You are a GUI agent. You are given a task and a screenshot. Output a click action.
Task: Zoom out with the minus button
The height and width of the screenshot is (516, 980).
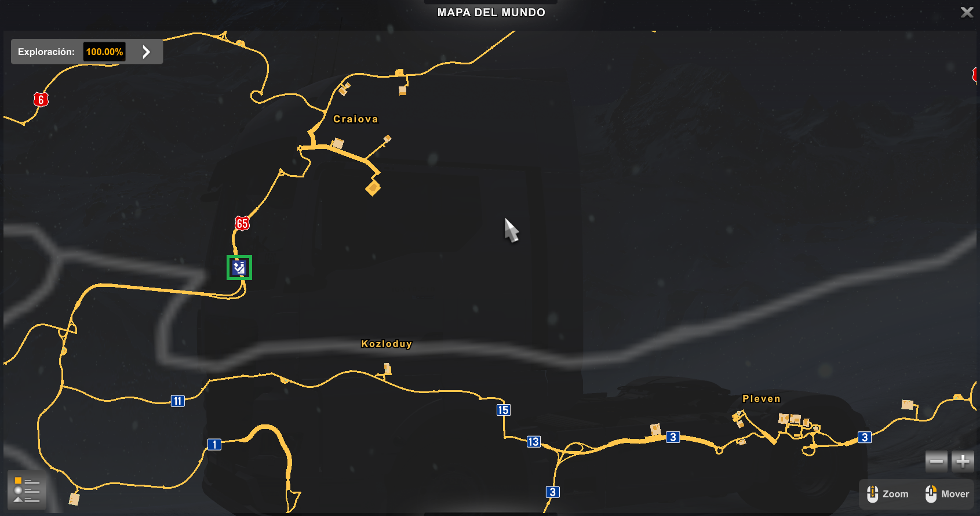936,462
